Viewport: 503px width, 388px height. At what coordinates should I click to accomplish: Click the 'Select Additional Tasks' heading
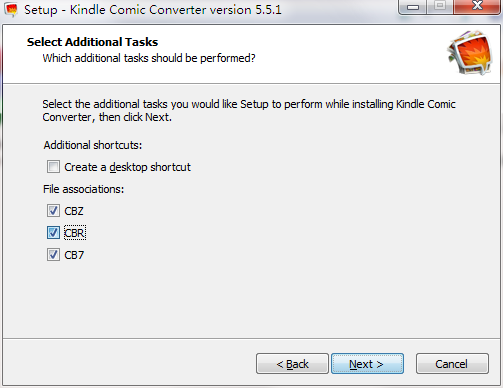tap(92, 42)
